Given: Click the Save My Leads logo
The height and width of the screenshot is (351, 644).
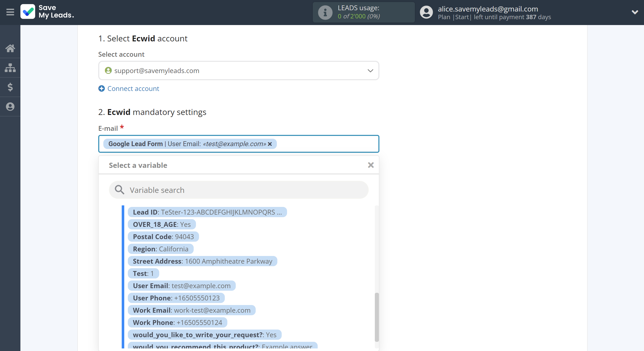Looking at the screenshot, I should tap(47, 12).
